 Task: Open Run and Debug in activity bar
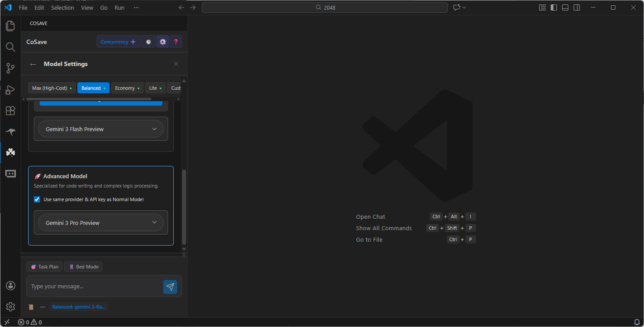coord(11,89)
